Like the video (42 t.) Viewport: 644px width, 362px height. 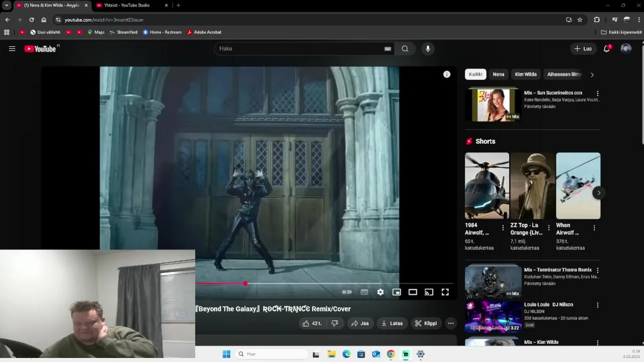(x=312, y=323)
